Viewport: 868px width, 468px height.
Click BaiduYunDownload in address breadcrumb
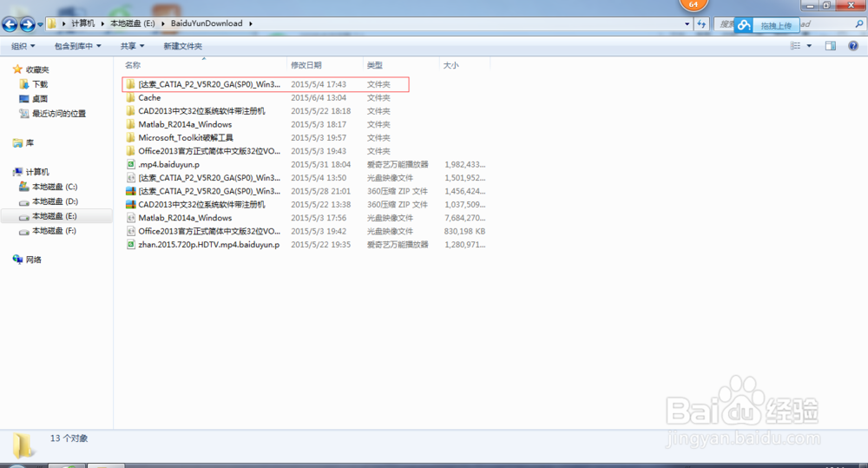207,23
